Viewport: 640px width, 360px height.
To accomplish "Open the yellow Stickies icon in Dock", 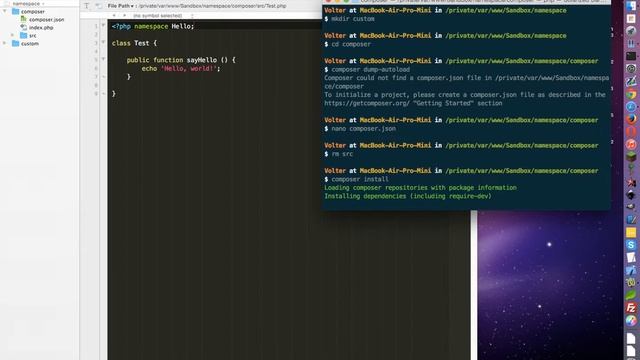I will pyautogui.click(x=631, y=232).
